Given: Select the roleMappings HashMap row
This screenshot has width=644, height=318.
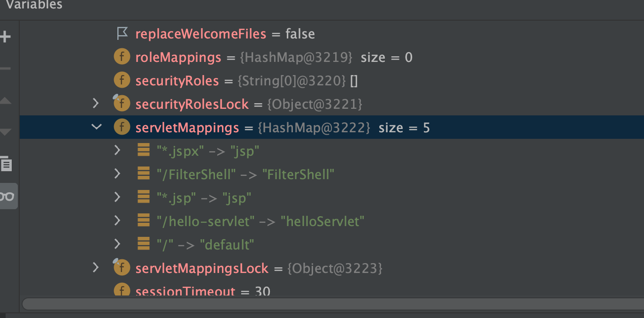Looking at the screenshot, I should [332, 57].
